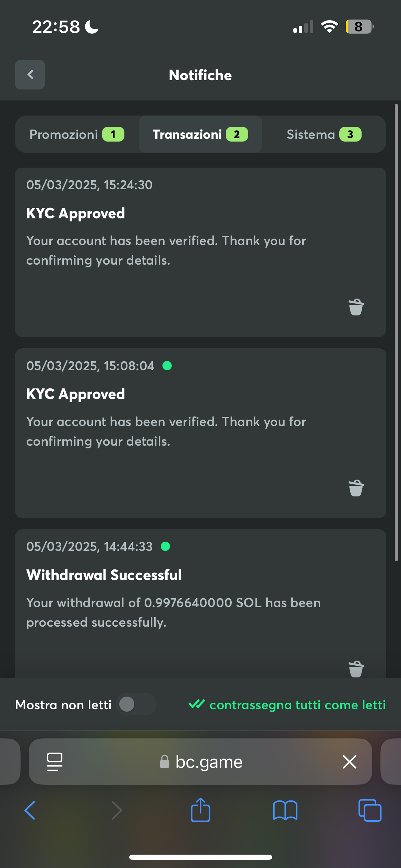This screenshot has width=401, height=868.
Task: Select the Transazioni tab
Action: coord(200,134)
